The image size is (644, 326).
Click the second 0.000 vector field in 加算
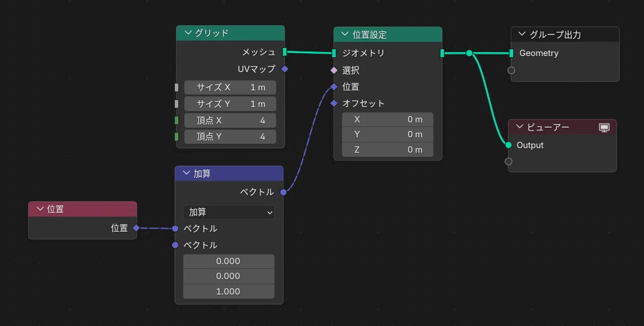click(x=229, y=276)
